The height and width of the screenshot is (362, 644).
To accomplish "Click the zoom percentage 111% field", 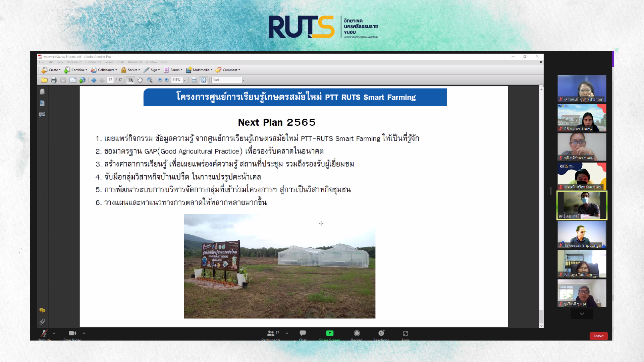I will 177,80.
